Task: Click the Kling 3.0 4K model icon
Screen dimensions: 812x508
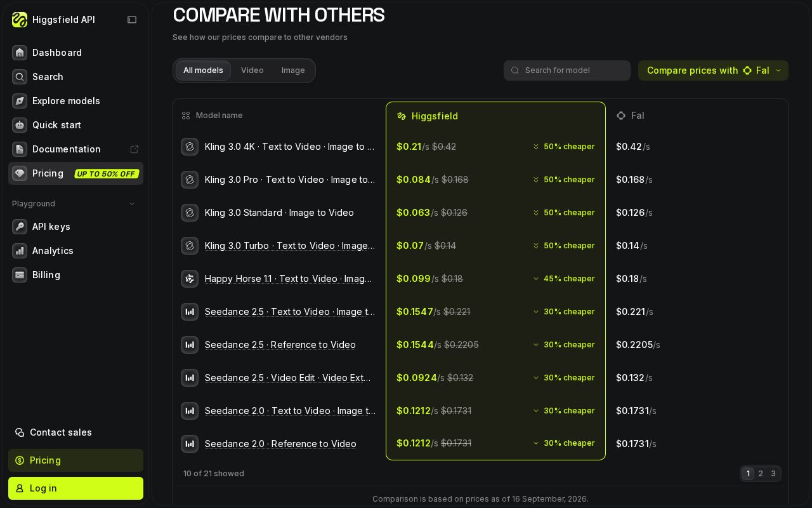Action: (190, 147)
